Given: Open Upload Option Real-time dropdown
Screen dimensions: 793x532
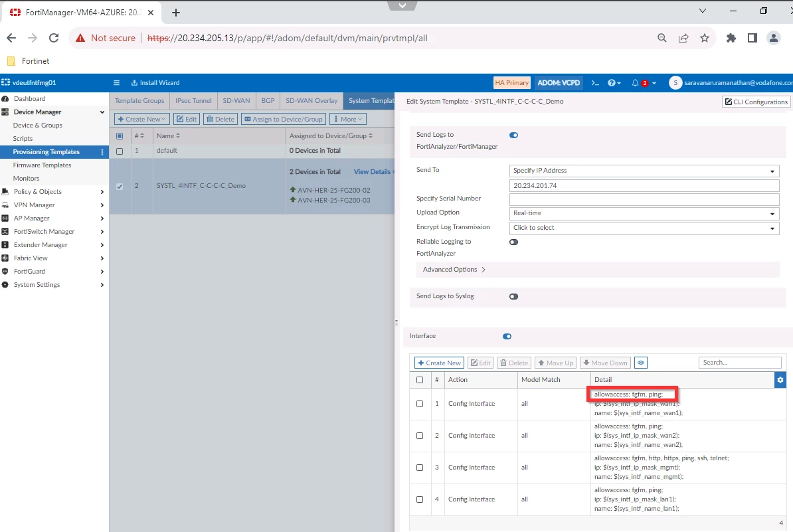Looking at the screenshot, I should point(644,213).
